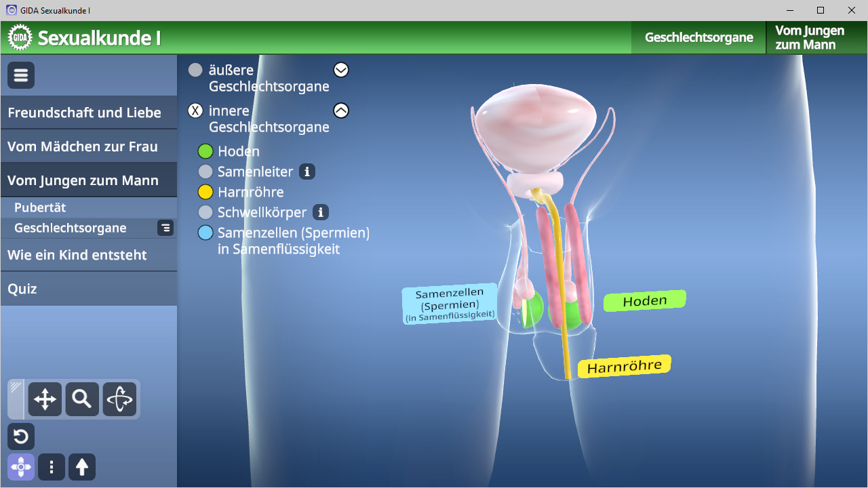The image size is (868, 488).
Task: Click Vom Jungen zum Mann header tab
Action: pyautogui.click(x=816, y=37)
